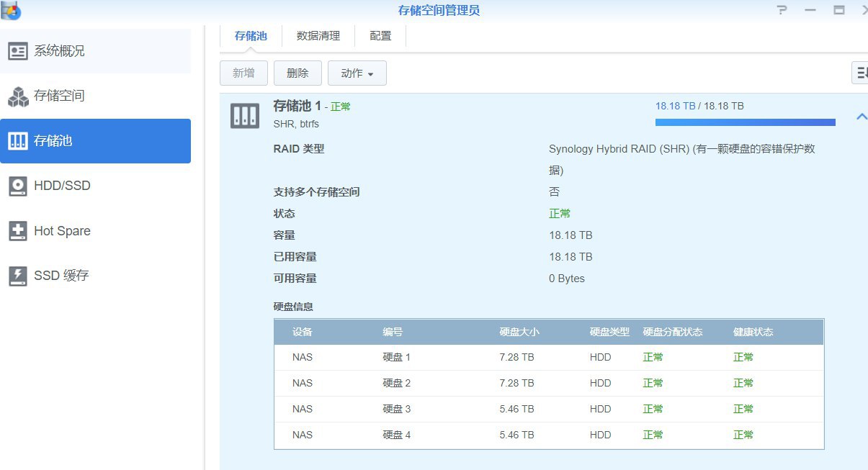Click the 硬盘大小 column header
Screen dimensions: 868x470
(519, 332)
